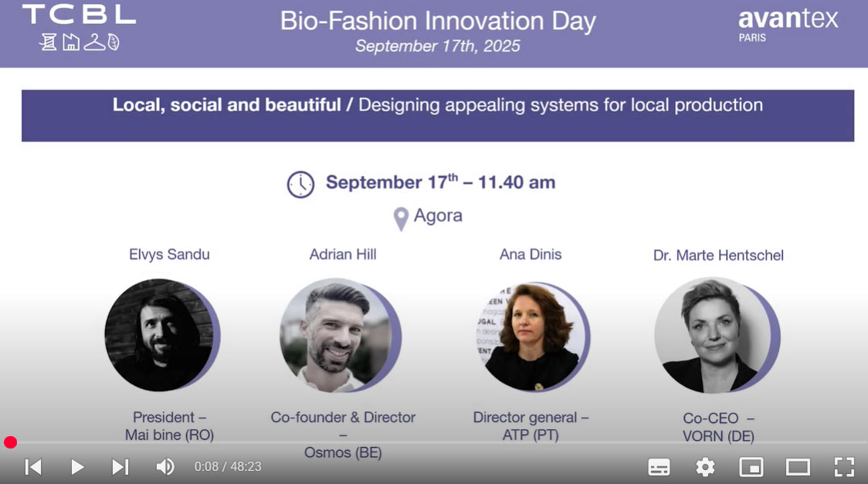Toggle subtitles/closed captions
Screen dimensions: 868x484
pos(659,467)
